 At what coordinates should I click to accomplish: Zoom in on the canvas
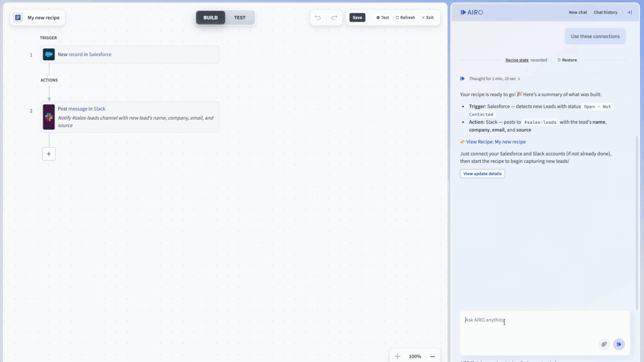397,356
